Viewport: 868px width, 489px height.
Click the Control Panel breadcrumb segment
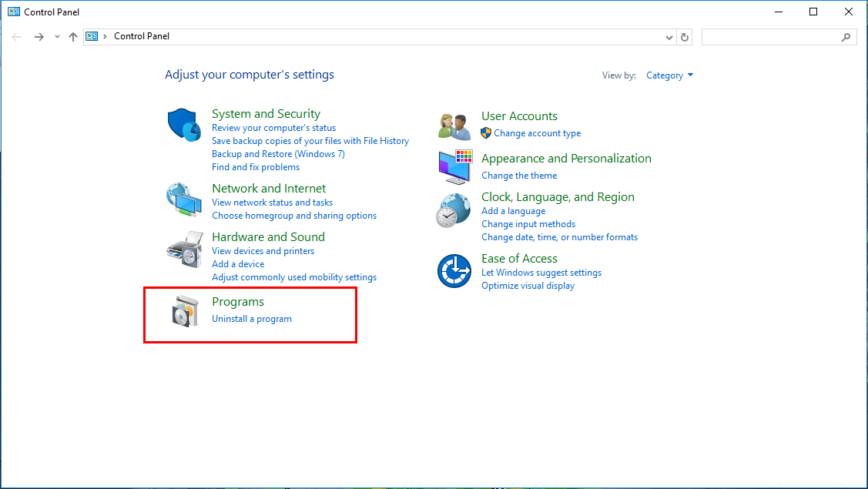(x=142, y=36)
